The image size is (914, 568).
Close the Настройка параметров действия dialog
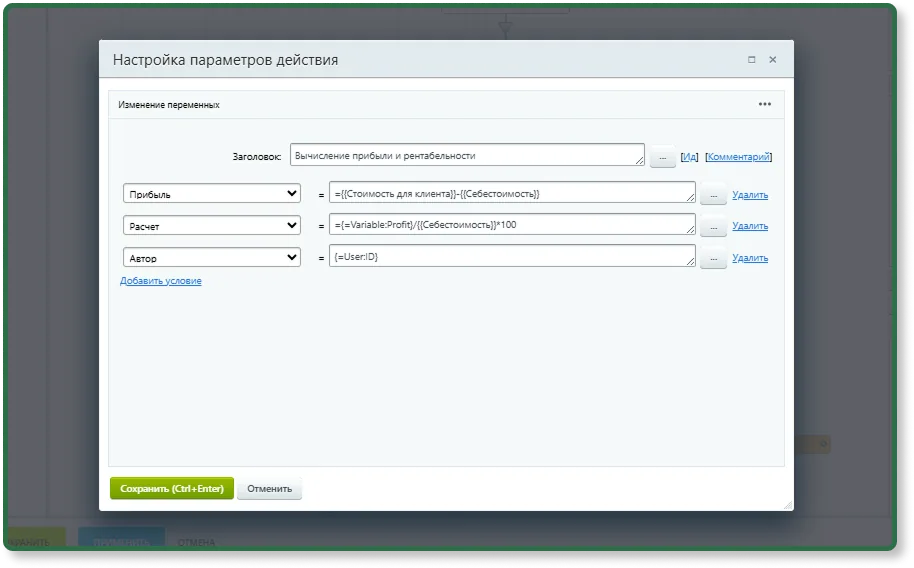[772, 59]
